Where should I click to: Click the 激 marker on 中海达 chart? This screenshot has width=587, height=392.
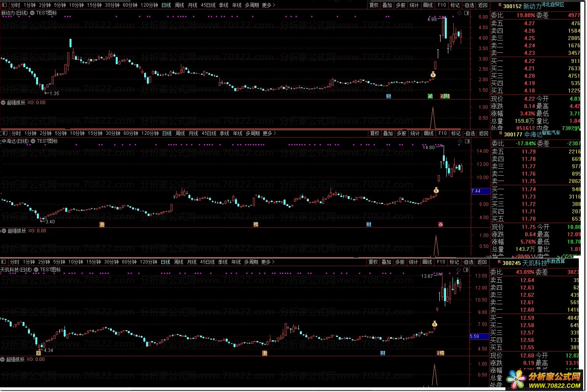(102, 225)
